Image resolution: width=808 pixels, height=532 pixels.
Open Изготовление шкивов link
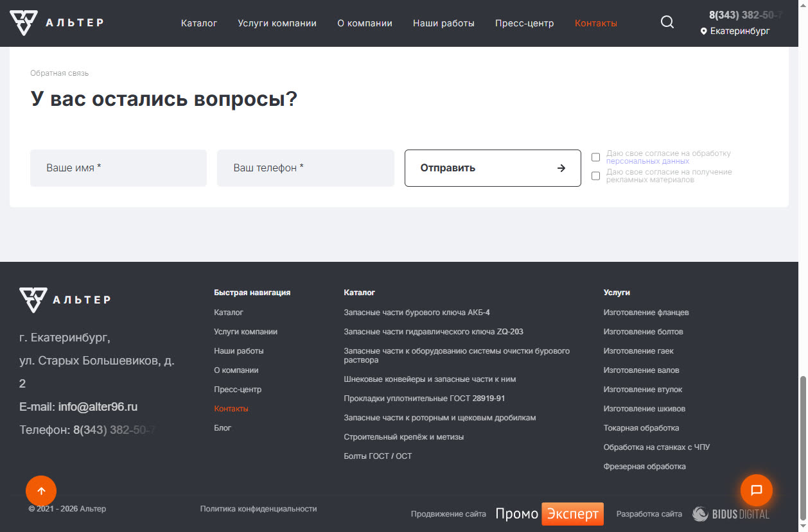click(x=644, y=409)
